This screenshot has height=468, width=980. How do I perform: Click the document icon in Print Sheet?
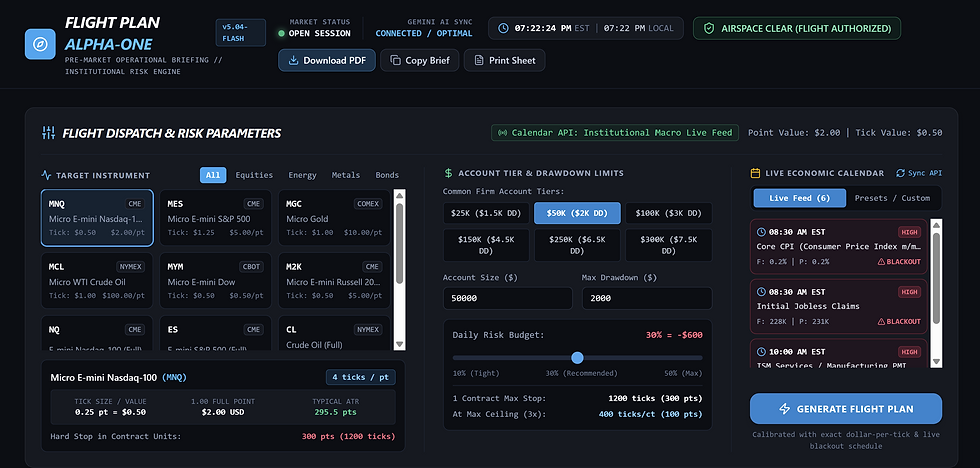pyautogui.click(x=479, y=61)
